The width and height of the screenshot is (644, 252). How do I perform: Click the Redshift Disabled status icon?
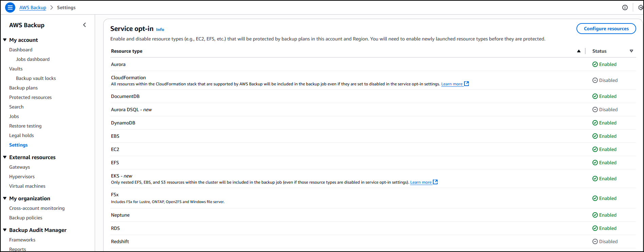click(595, 241)
